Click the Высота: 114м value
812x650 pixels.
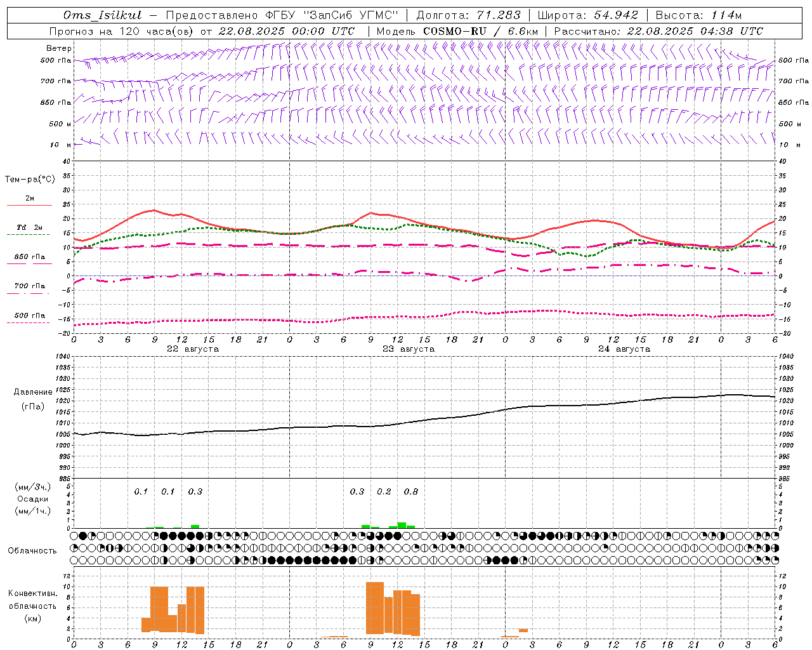point(698,15)
